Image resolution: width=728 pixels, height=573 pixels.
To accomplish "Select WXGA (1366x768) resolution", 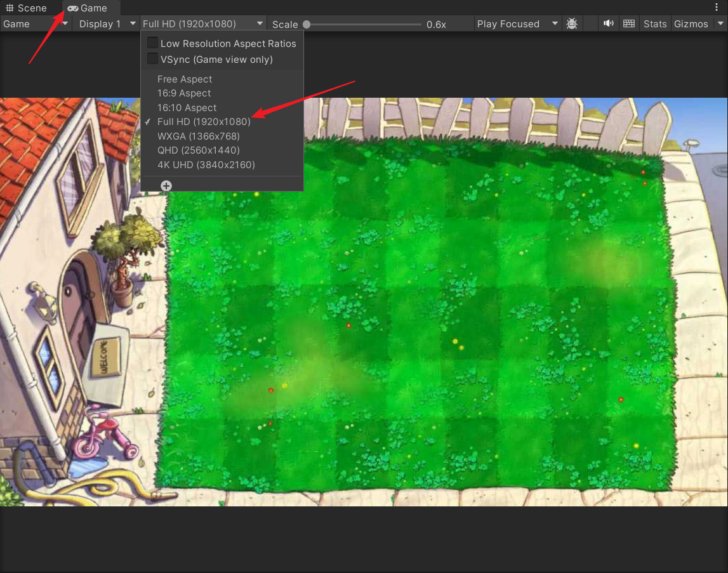I will click(222, 136).
